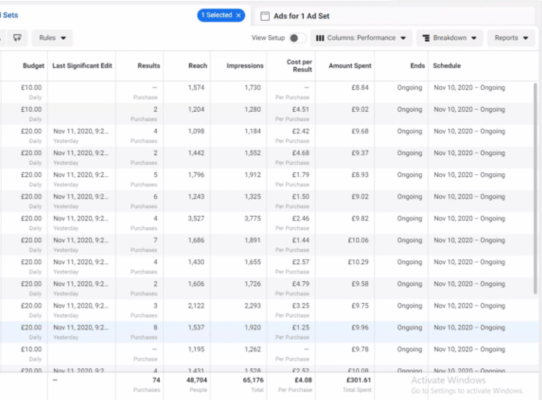Sort by the Results column header
Image resolution: width=542 pixels, height=400 pixels.
pos(149,66)
